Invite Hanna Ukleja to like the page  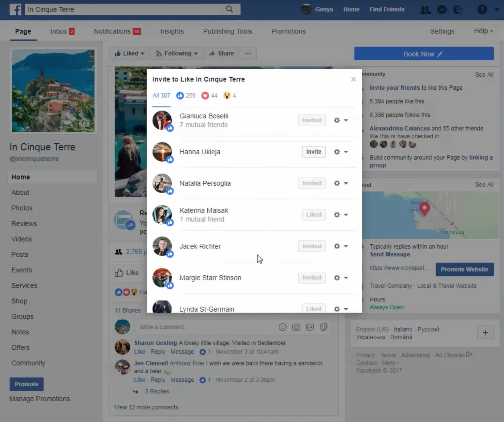pos(314,152)
